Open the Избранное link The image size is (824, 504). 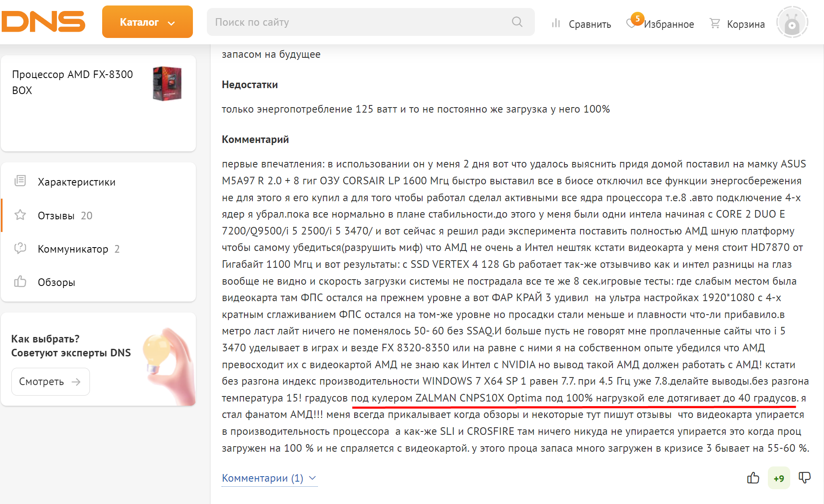[x=669, y=24]
